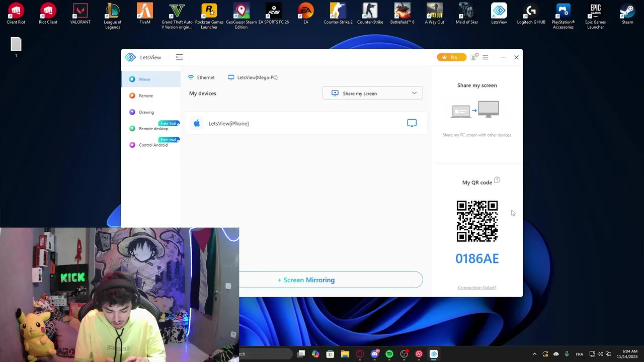Open the A Way Out desktop icon
The width and height of the screenshot is (644, 362).
pyautogui.click(x=435, y=14)
